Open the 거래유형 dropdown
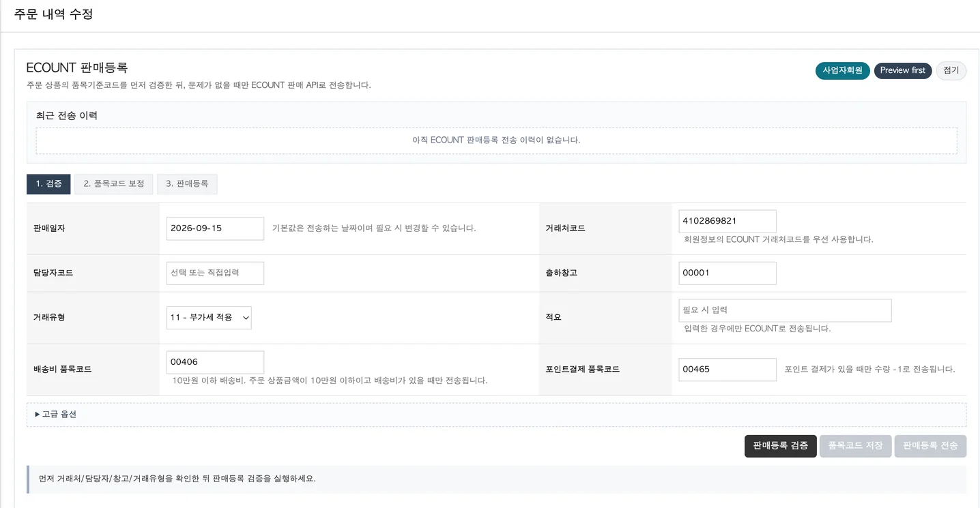This screenshot has height=508, width=980. (x=209, y=318)
